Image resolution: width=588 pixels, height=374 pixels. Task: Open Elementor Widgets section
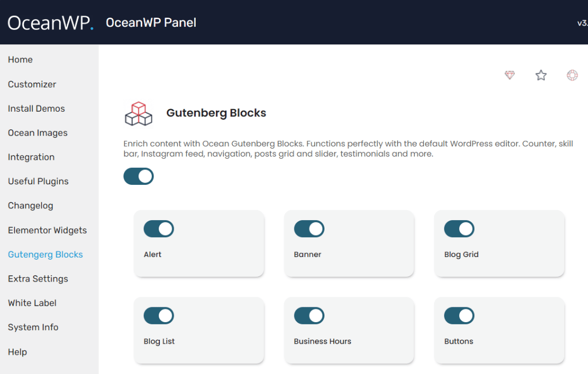pos(47,230)
